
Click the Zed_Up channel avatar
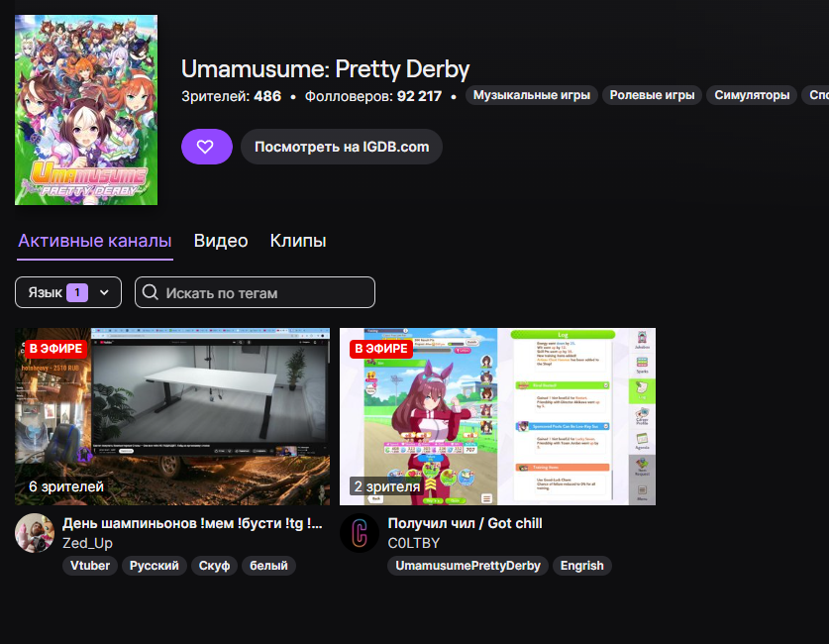click(x=35, y=533)
